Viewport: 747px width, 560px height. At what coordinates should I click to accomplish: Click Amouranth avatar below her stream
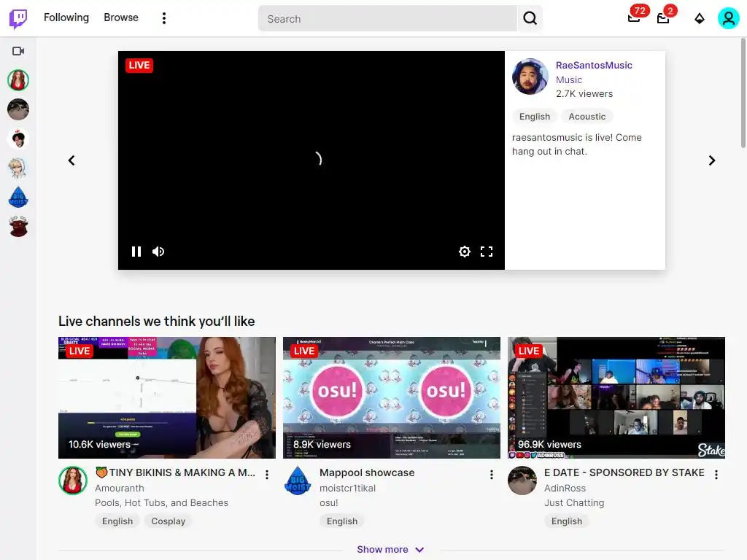click(73, 481)
